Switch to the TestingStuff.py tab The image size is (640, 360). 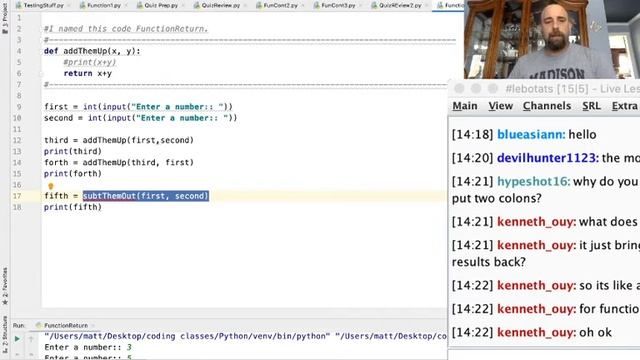point(44,5)
